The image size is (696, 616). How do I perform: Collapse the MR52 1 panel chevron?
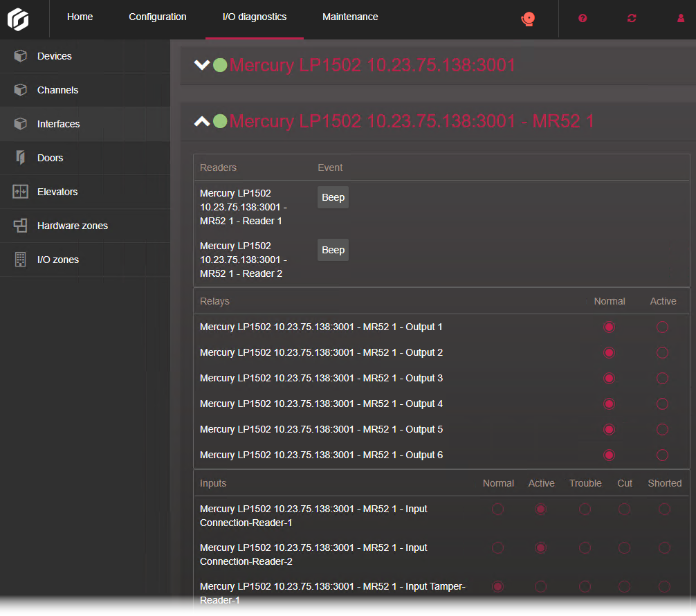[201, 121]
